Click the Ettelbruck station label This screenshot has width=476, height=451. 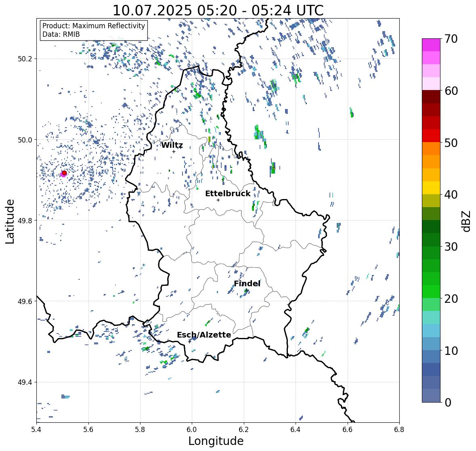coord(228,194)
